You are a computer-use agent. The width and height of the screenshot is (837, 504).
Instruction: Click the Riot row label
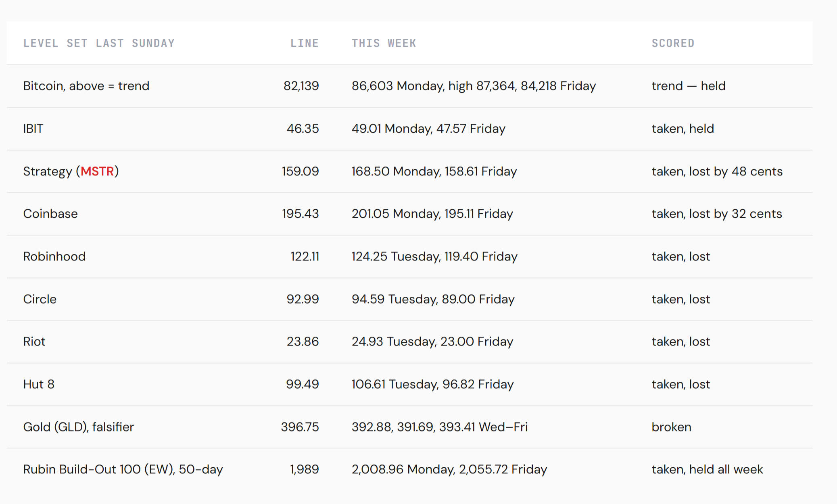(34, 342)
